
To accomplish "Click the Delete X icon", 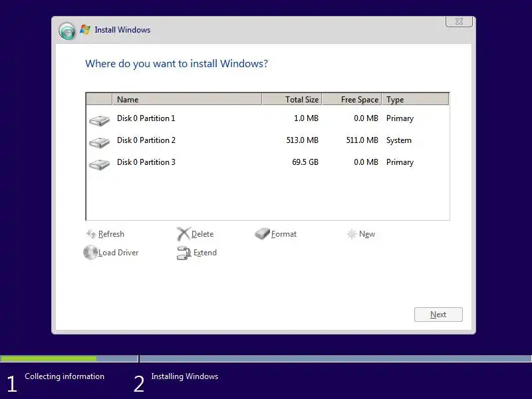I will (184, 234).
